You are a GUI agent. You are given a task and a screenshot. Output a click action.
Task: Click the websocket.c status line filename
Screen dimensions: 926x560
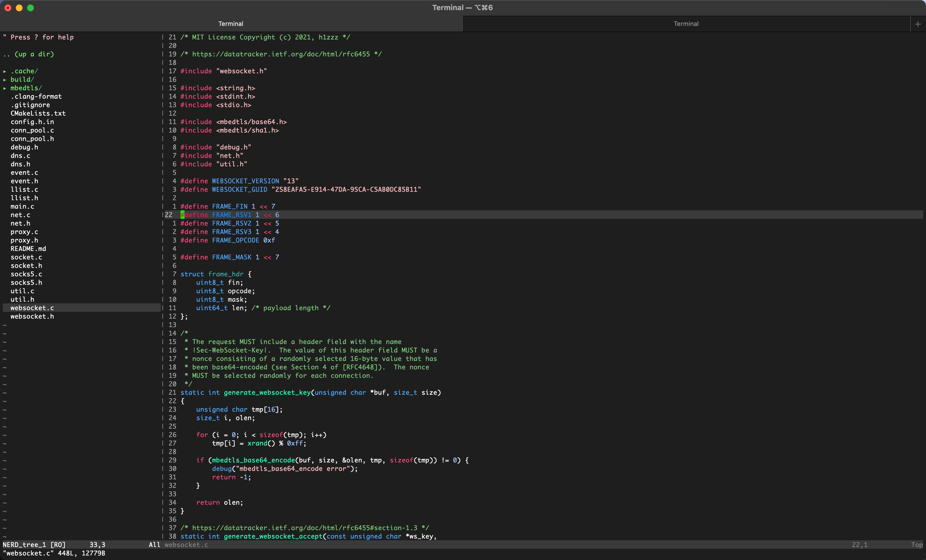point(186,544)
